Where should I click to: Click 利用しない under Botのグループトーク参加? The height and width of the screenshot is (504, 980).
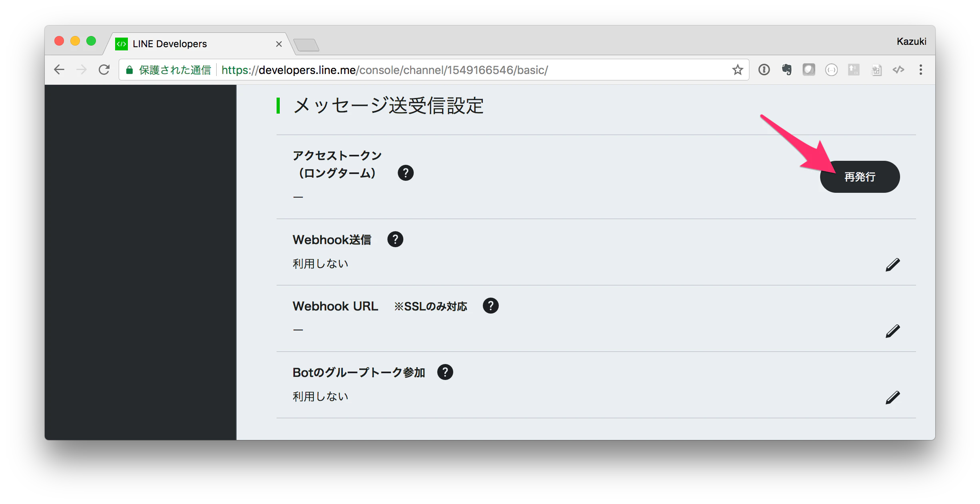click(x=321, y=396)
